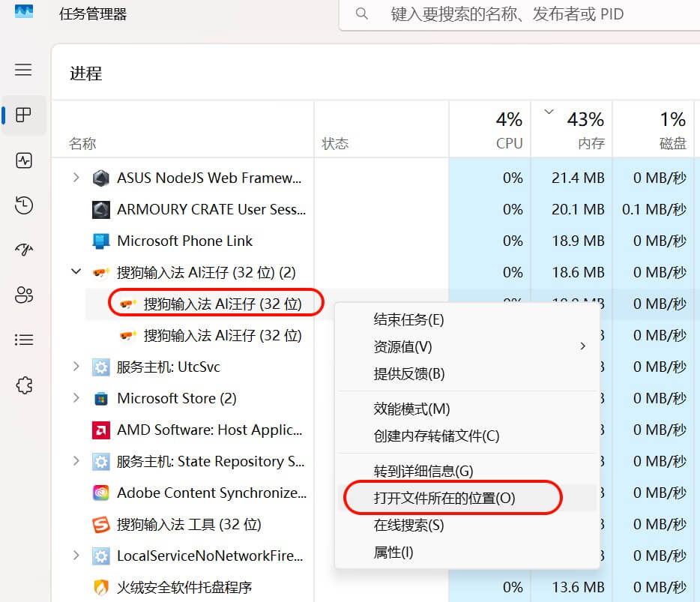Choose 在线搜索(S) from context menu

(x=467, y=526)
